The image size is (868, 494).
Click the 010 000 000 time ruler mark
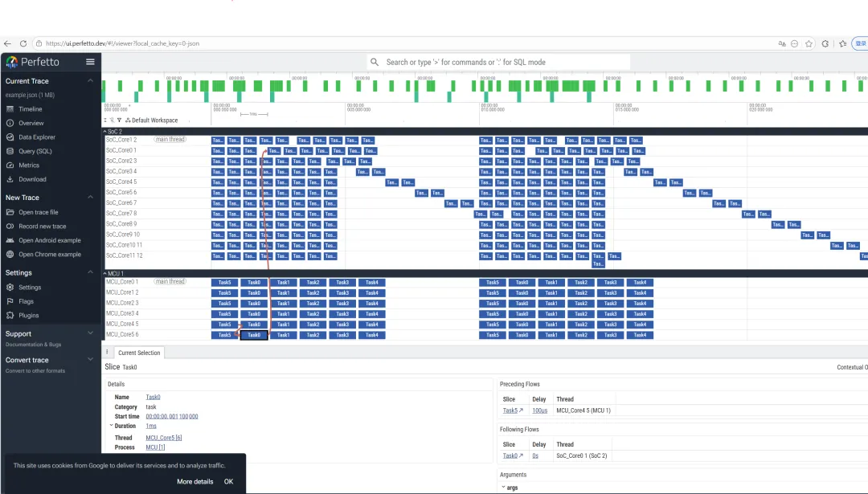tap(492, 108)
